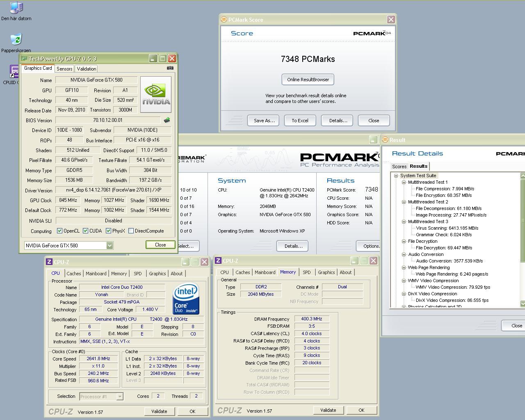Click DRAM Frequency value field
The height and width of the screenshot is (420, 525).
click(x=312, y=319)
